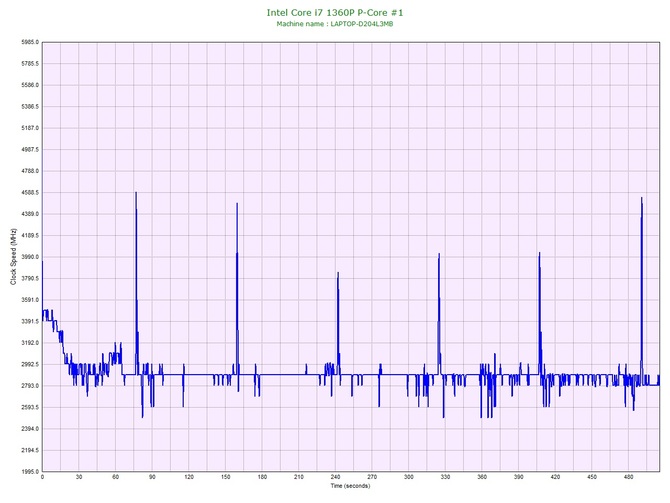Click the clock spike peak near 242 seconds
The image size is (670, 503).
338,273
